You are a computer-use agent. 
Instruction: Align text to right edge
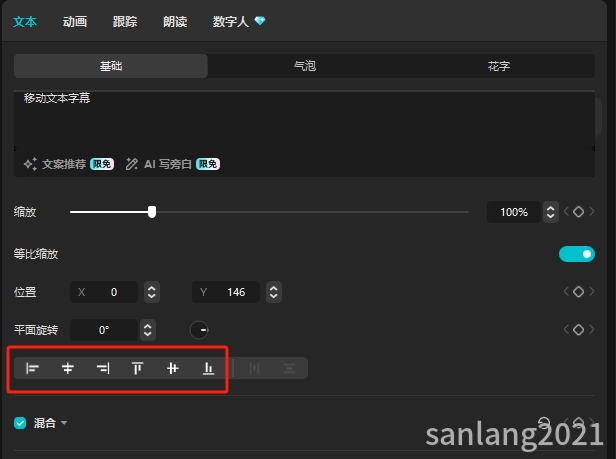tap(103, 368)
